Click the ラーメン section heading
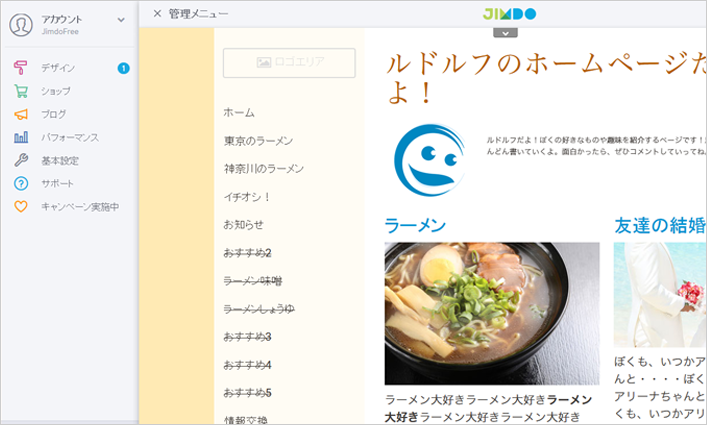The width and height of the screenshot is (707, 425). [415, 225]
